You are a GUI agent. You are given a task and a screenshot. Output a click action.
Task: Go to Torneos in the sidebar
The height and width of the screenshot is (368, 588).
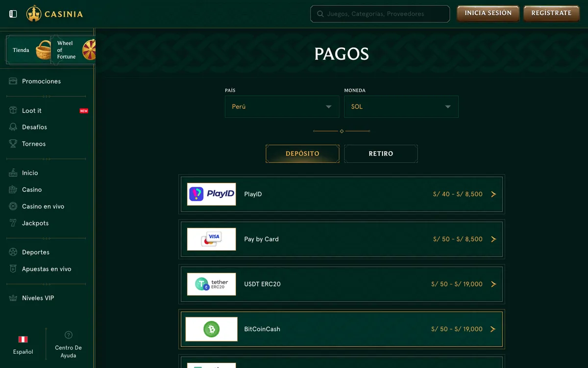tap(34, 144)
